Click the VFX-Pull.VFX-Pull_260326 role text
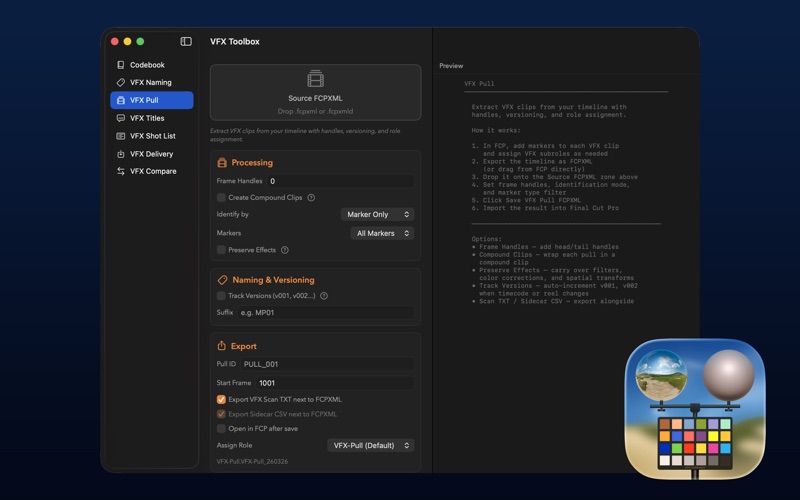 252,461
